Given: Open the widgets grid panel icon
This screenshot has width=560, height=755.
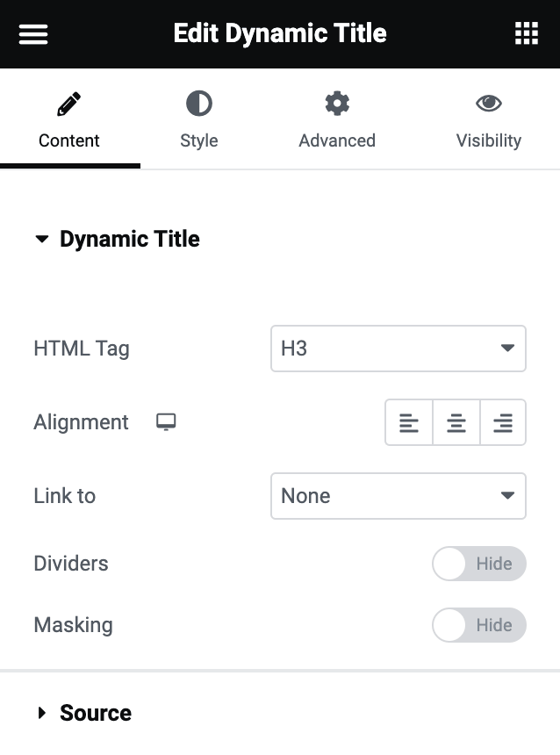Looking at the screenshot, I should tap(526, 34).
